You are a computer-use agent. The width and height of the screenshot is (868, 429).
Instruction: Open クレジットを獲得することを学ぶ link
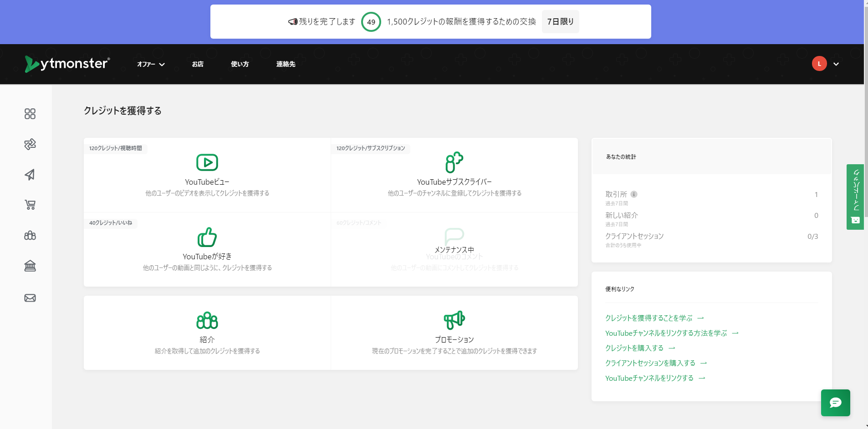654,318
